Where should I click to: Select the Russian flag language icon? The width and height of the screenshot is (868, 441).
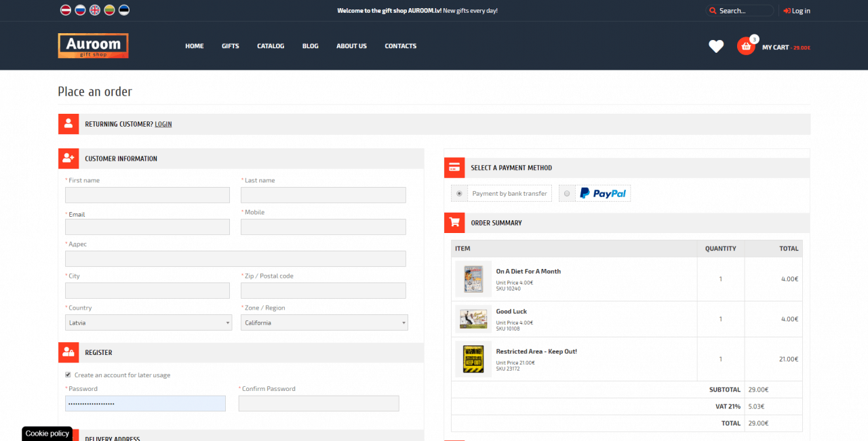(80, 10)
